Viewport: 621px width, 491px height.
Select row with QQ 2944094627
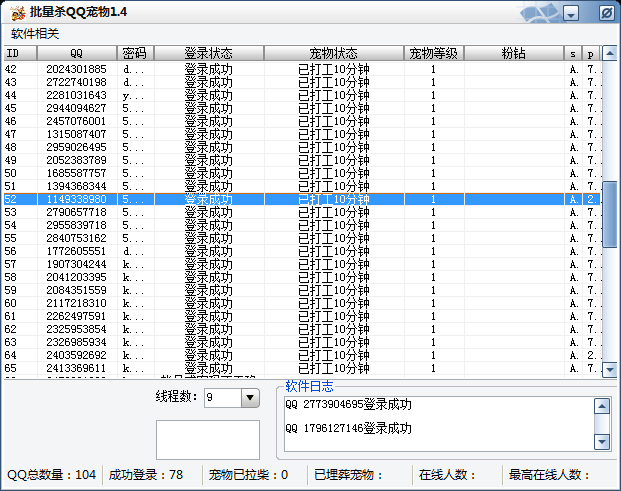click(302, 108)
